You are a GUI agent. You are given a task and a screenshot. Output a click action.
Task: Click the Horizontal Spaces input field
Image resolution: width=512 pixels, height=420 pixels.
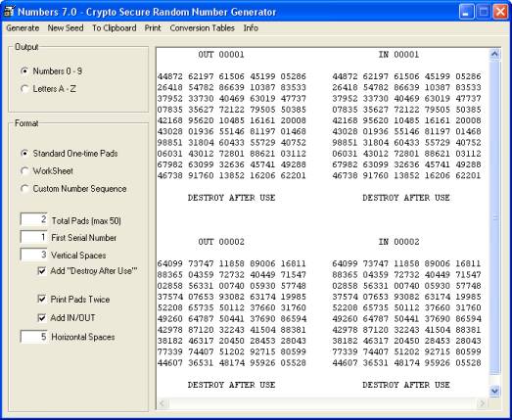[34, 337]
